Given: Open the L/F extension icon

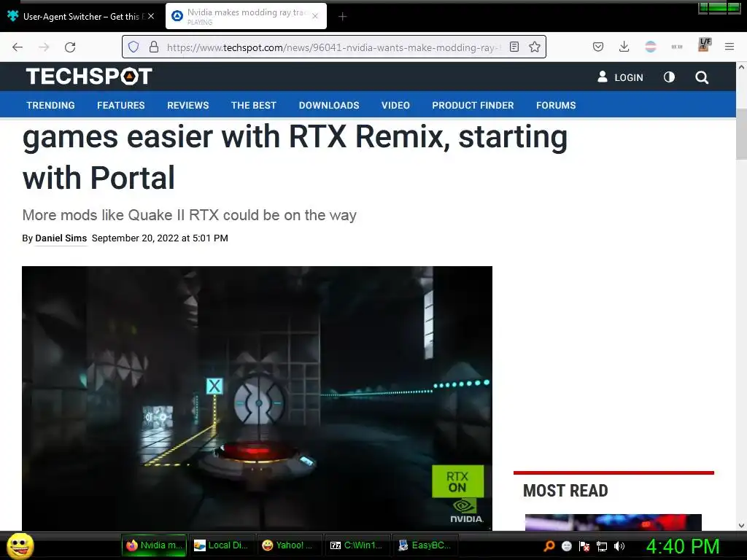Looking at the screenshot, I should (x=704, y=44).
